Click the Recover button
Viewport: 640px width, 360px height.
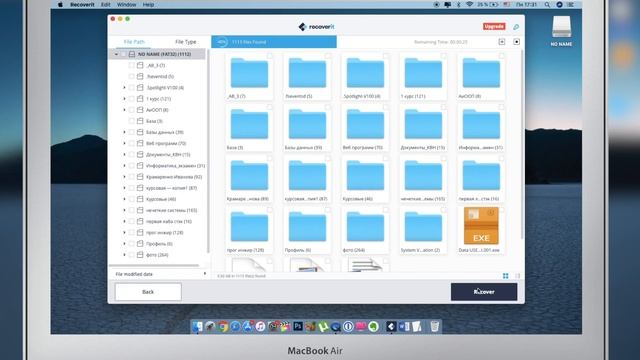pos(484,292)
